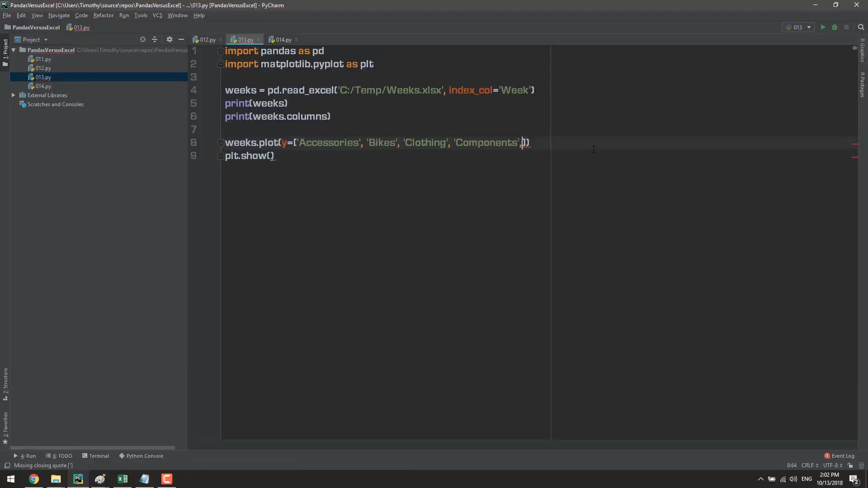Viewport: 868px width, 488px height.
Task: Change CRLF line separator in status bar
Action: point(810,465)
